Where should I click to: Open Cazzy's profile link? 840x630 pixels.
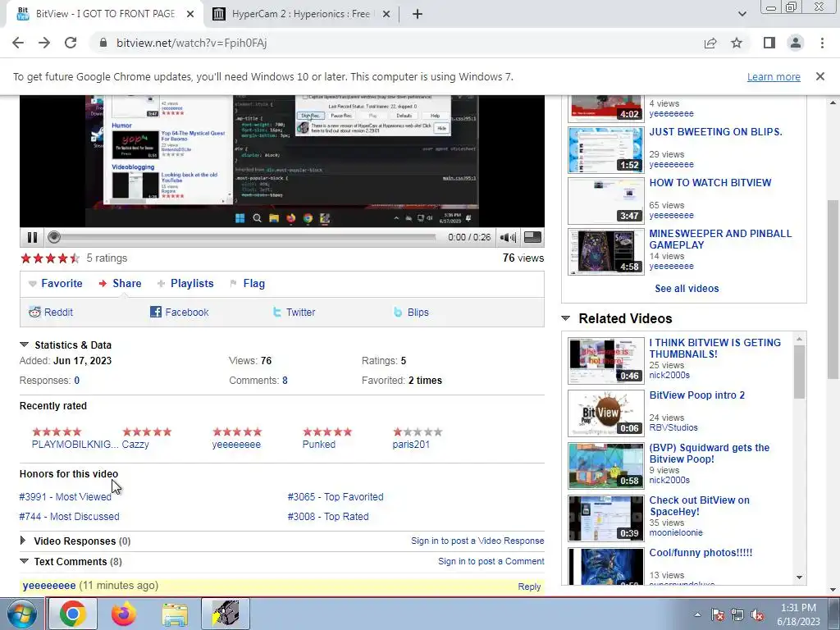point(135,444)
